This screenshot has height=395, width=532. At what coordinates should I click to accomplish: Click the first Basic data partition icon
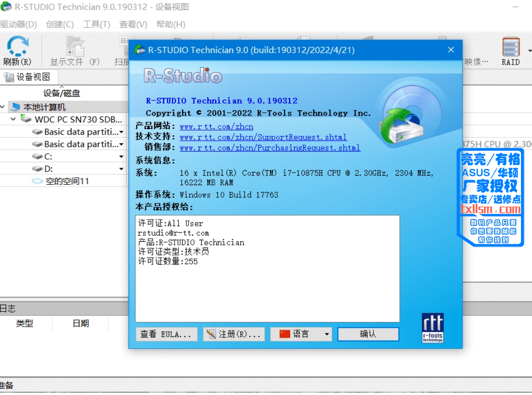click(x=37, y=132)
